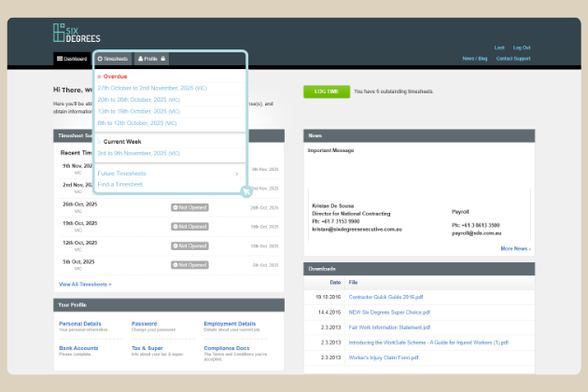
Task: Open the Bank Accounts profile link
Action: point(78,348)
